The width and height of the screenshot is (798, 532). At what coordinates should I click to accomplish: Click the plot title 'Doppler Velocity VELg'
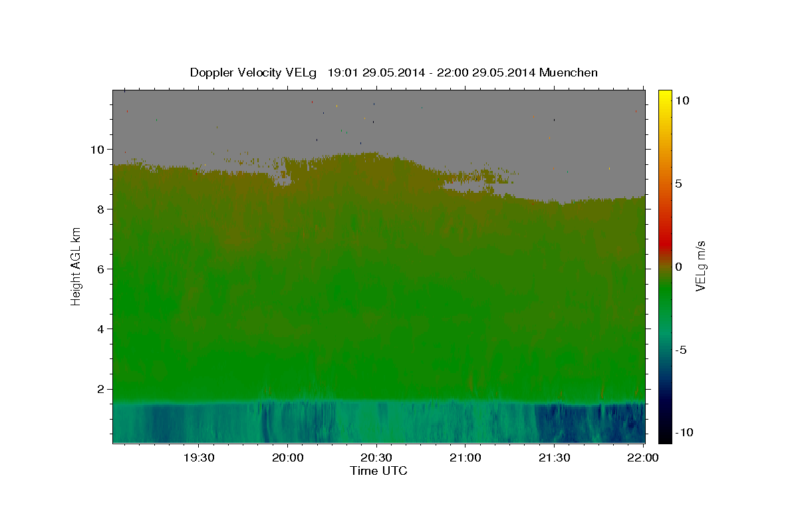coord(253,72)
